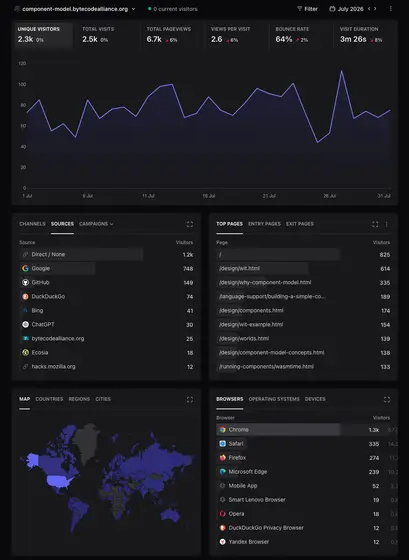This screenshot has width=409, height=560.
Task: Select the Bounce Rate metric
Action: (301, 35)
